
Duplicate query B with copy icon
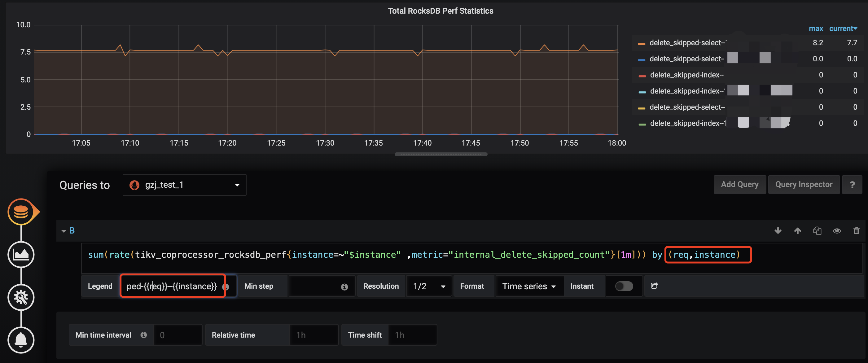click(x=817, y=230)
